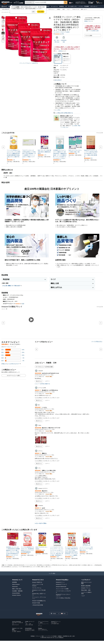
Task: Click About Amazon footer link
Action: coord(16,585)
